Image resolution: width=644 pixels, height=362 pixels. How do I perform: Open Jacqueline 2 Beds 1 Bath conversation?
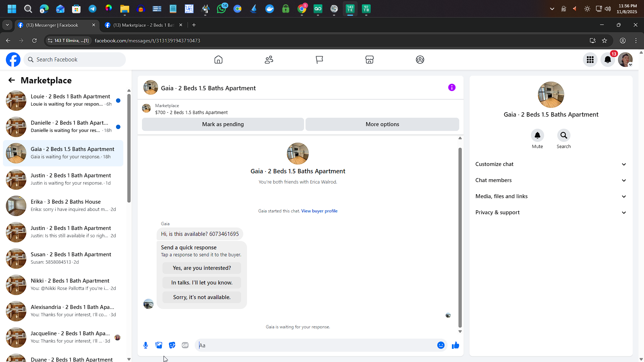[63, 338]
